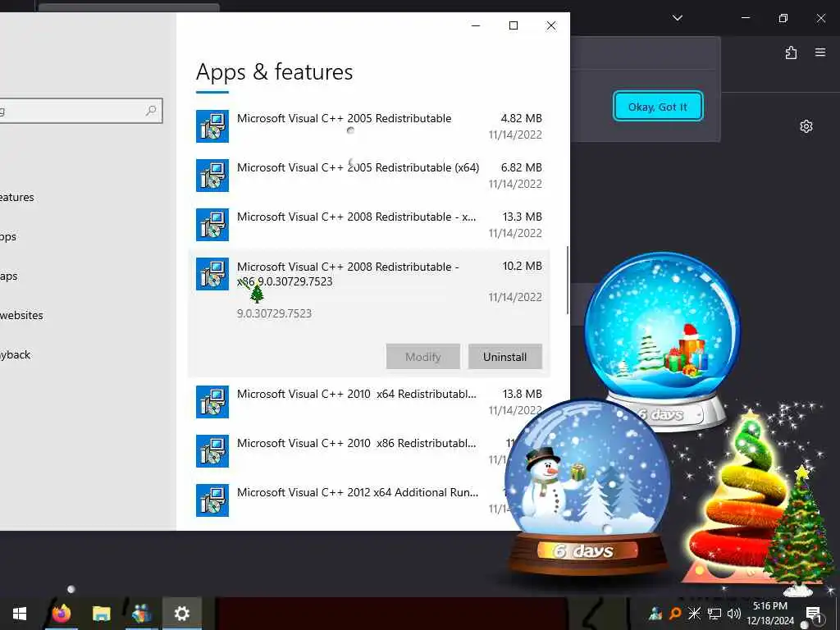Select Visual C++ 2012 x64 Additional Runtime icon
Image resolution: width=840 pixels, height=630 pixels.
coord(212,500)
